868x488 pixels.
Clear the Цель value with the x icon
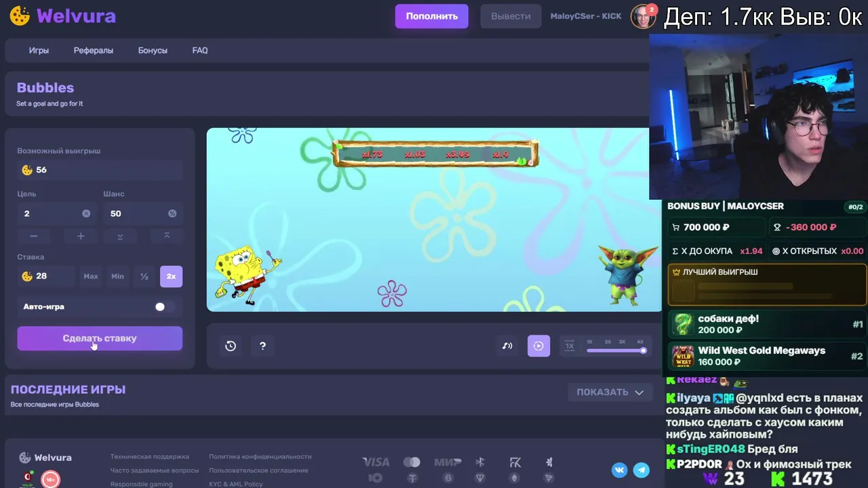point(86,213)
